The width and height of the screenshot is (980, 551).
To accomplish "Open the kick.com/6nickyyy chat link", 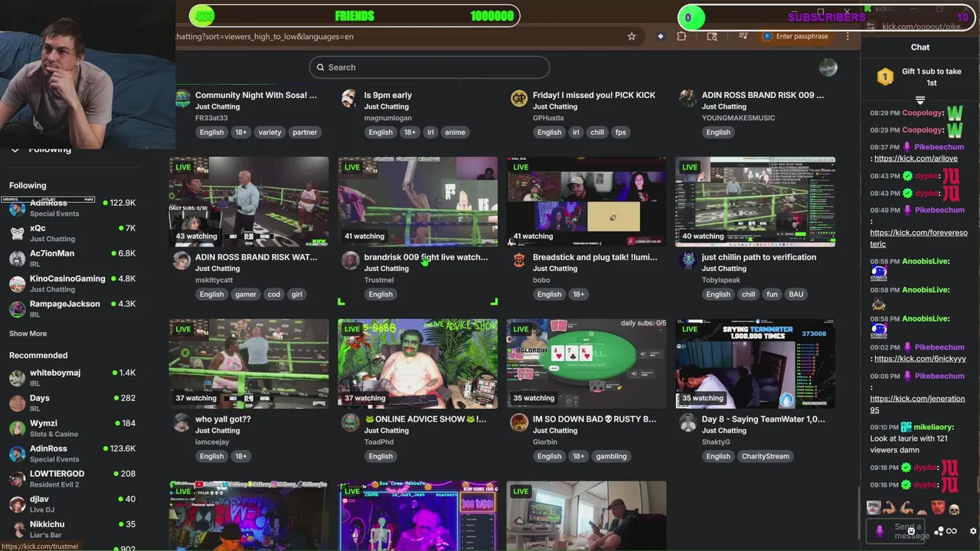I will click(920, 359).
